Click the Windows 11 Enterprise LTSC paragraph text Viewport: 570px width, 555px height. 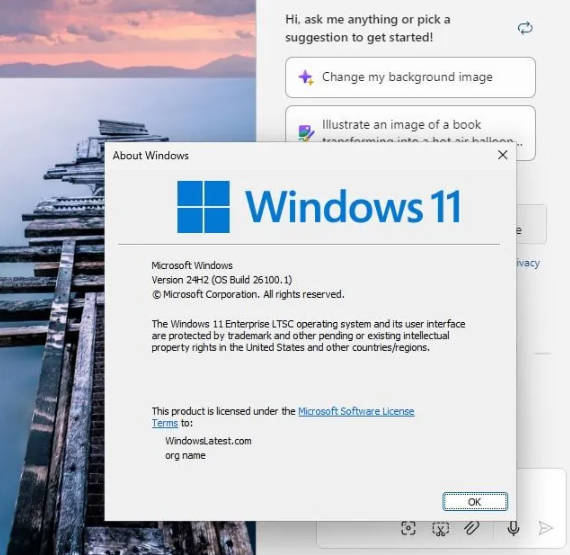click(x=308, y=335)
